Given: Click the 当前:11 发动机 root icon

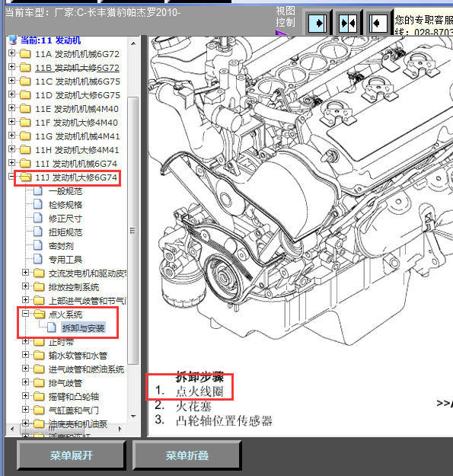Looking at the screenshot, I should point(13,40).
